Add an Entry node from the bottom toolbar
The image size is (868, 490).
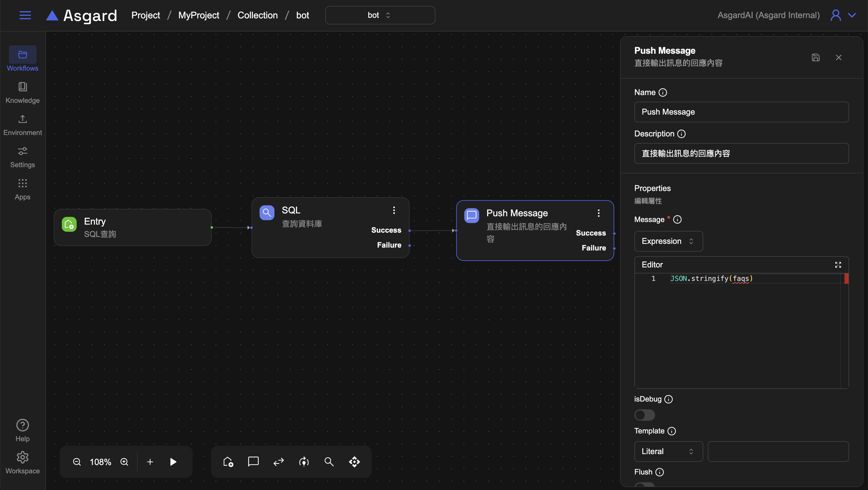(228, 462)
